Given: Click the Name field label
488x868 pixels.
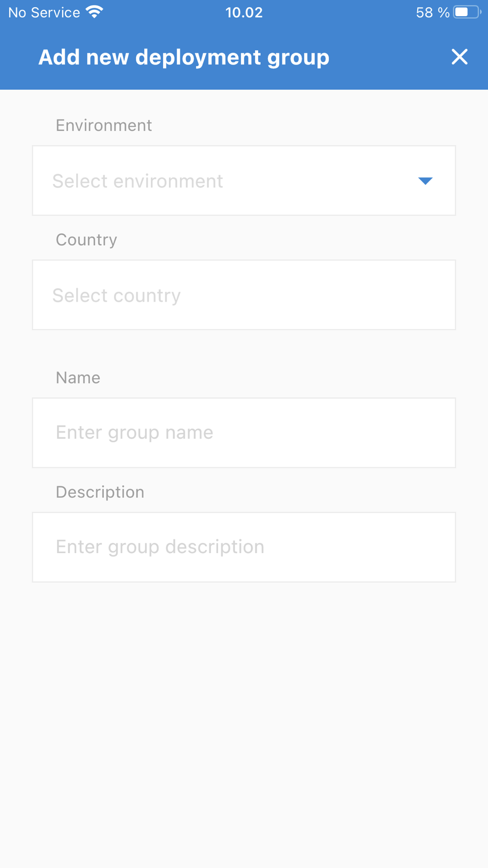Looking at the screenshot, I should point(78,378).
